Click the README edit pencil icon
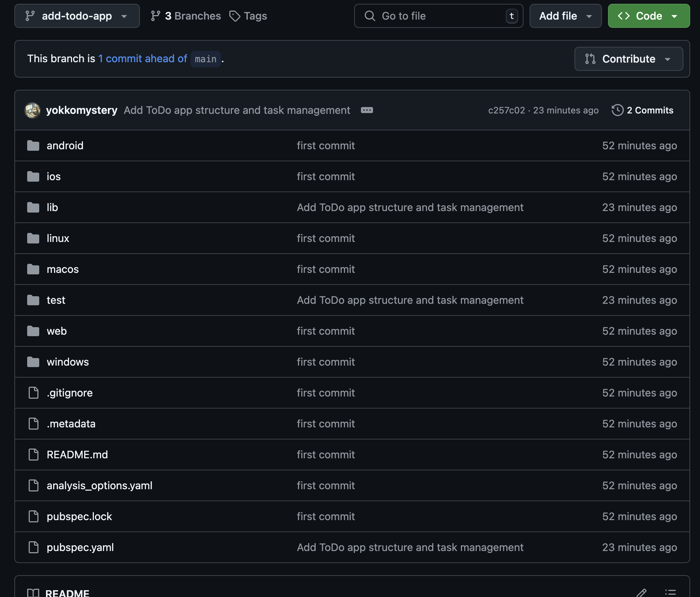 tap(641, 592)
